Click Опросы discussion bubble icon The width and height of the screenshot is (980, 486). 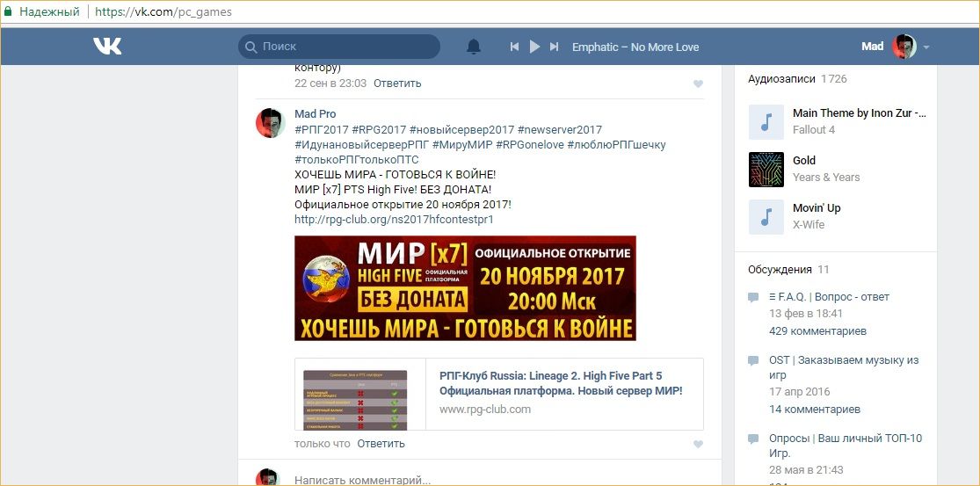point(754,439)
